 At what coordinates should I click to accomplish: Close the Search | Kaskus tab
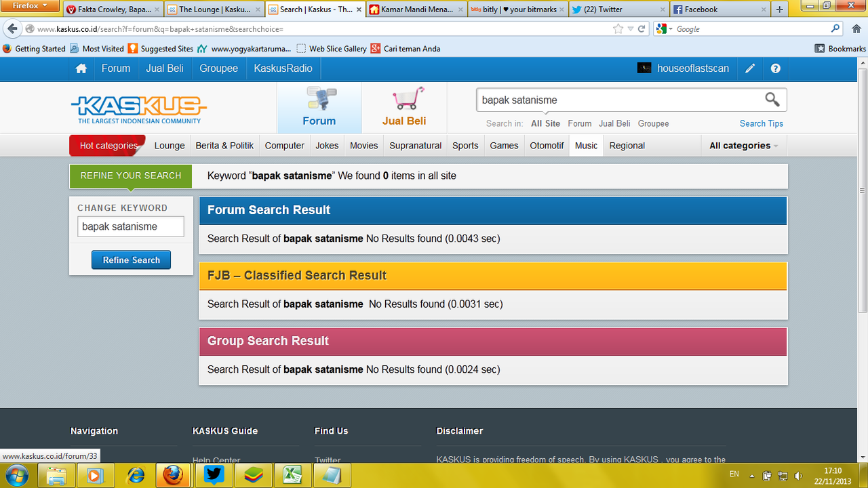(359, 9)
